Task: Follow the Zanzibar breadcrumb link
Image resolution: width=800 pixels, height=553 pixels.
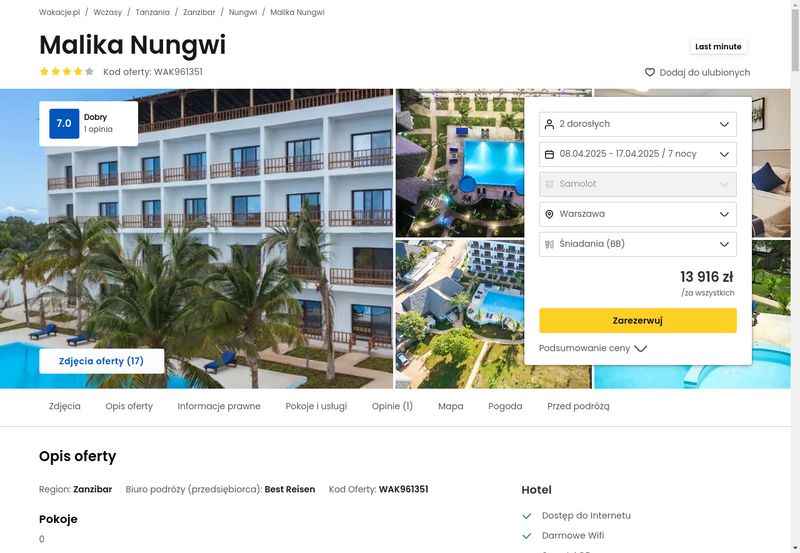Action: coord(199,12)
